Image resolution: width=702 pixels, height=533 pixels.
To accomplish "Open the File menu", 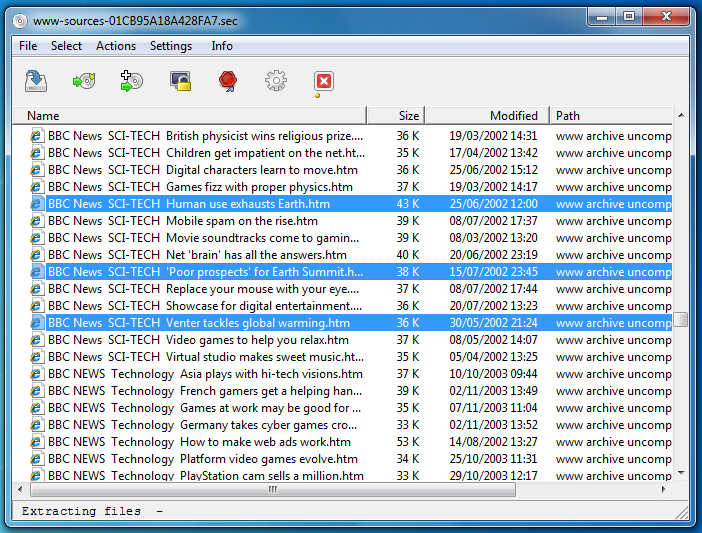I will (28, 46).
